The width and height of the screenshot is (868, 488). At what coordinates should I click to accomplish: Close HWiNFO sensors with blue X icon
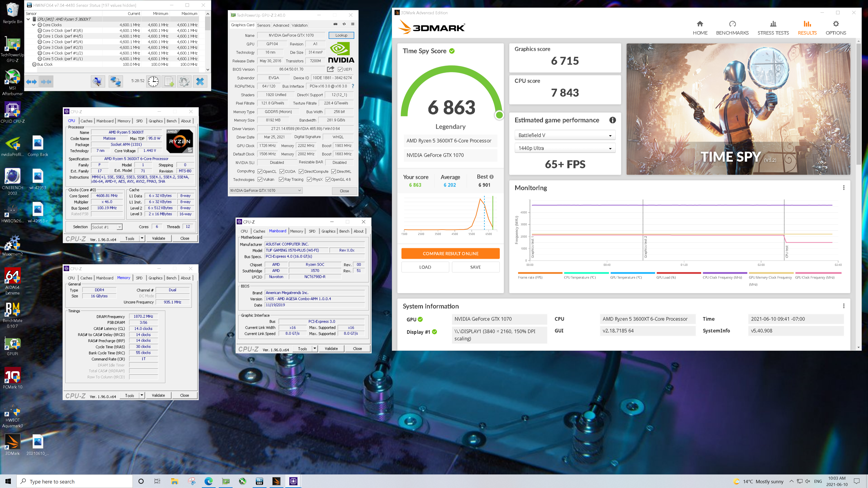(200, 82)
